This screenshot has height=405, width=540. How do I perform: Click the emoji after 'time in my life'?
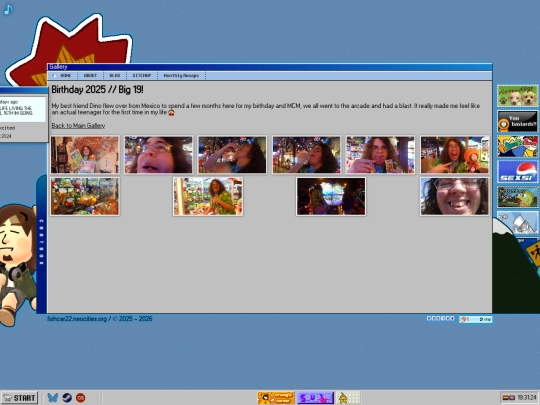(171, 112)
